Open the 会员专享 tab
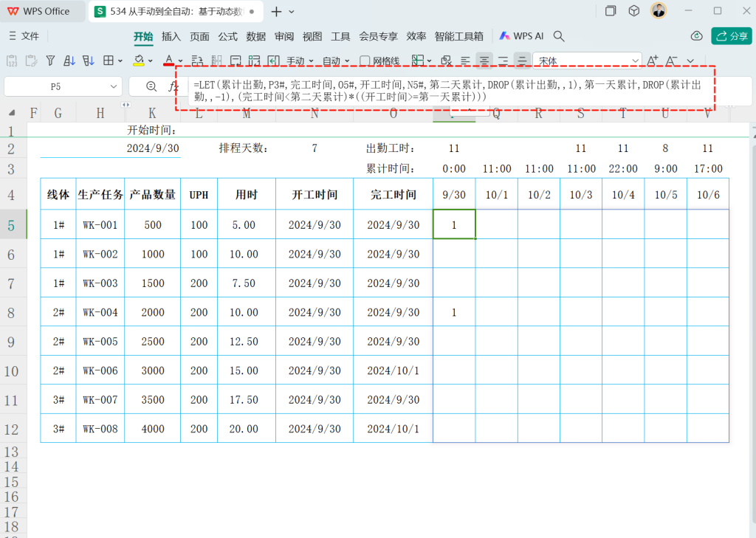The width and height of the screenshot is (756, 538). [x=378, y=37]
